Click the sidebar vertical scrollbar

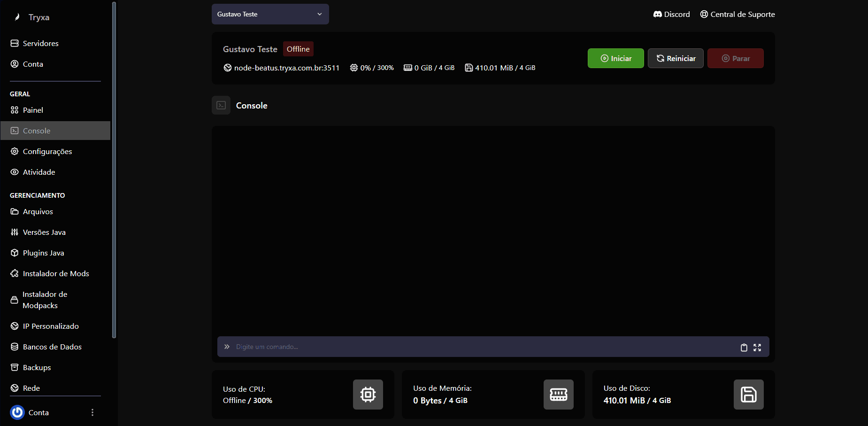point(114,169)
